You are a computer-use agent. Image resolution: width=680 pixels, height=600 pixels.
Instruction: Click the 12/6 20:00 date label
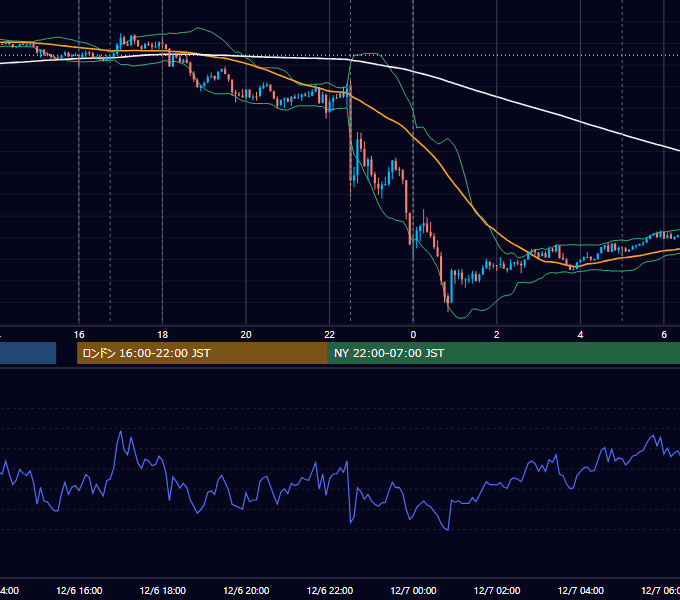(x=246, y=591)
